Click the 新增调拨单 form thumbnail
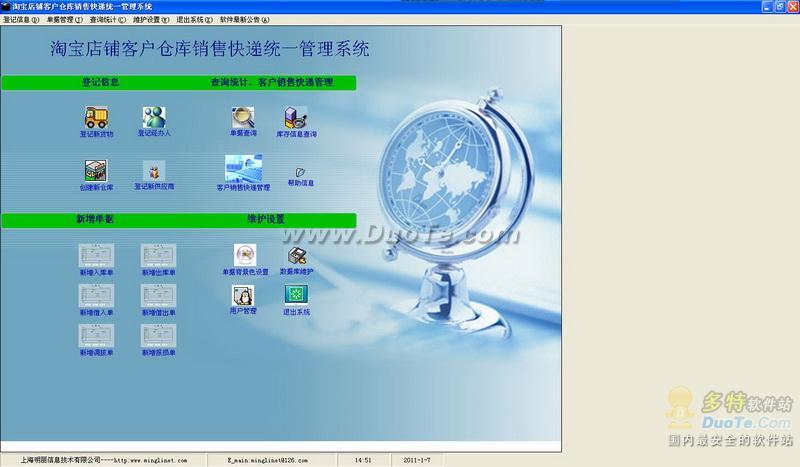 [x=96, y=336]
